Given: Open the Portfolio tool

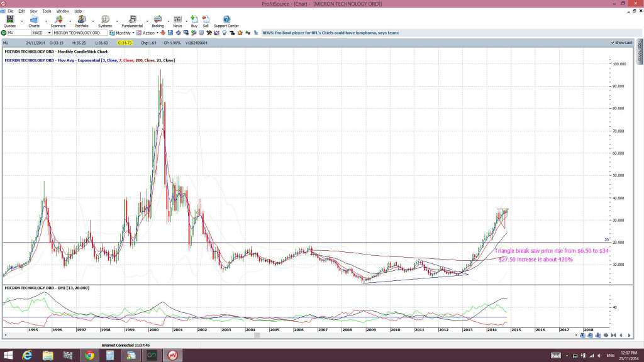Looking at the screenshot, I should click(x=81, y=21).
